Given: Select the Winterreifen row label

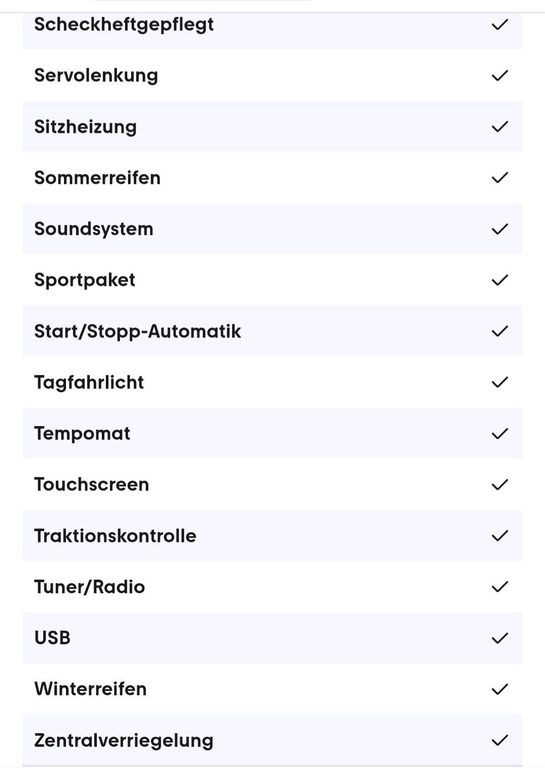Looking at the screenshot, I should pyautogui.click(x=91, y=689).
